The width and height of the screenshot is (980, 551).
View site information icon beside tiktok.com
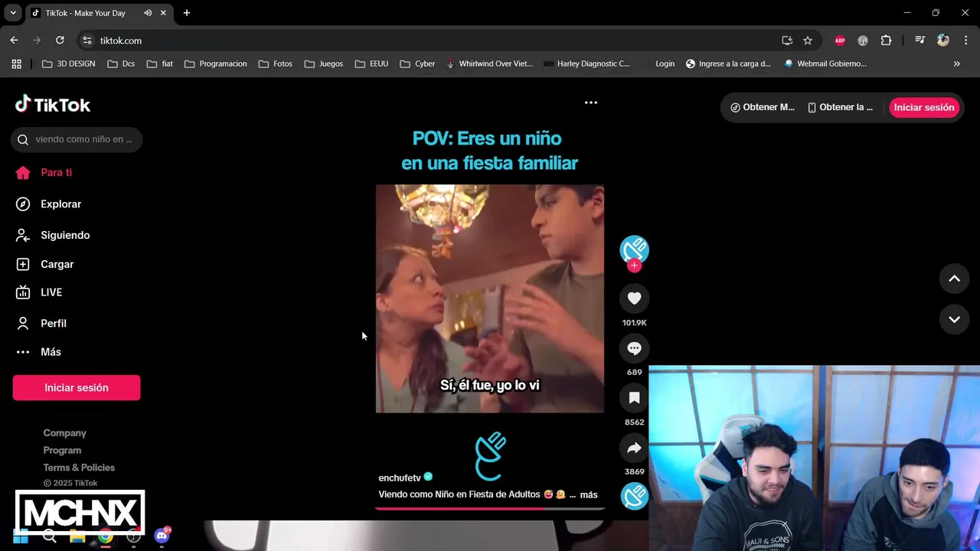click(x=87, y=41)
